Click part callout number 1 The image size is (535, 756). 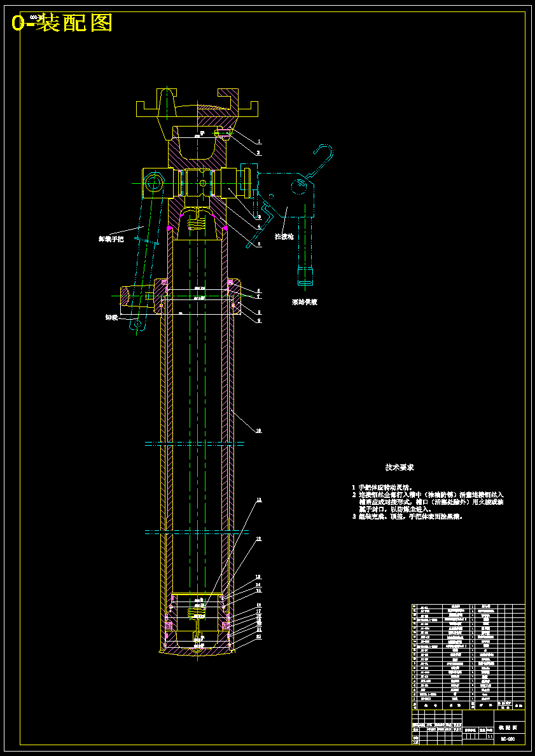click(259, 142)
